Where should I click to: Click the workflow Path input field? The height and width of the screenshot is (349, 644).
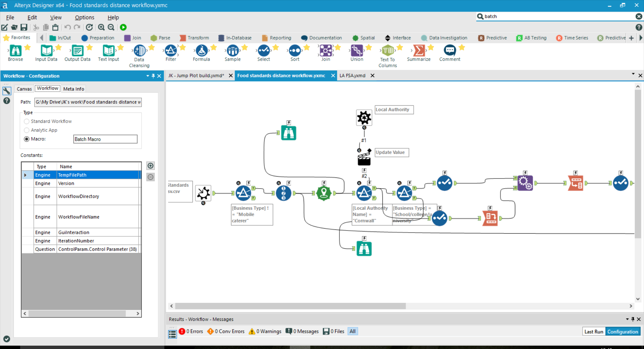click(88, 102)
